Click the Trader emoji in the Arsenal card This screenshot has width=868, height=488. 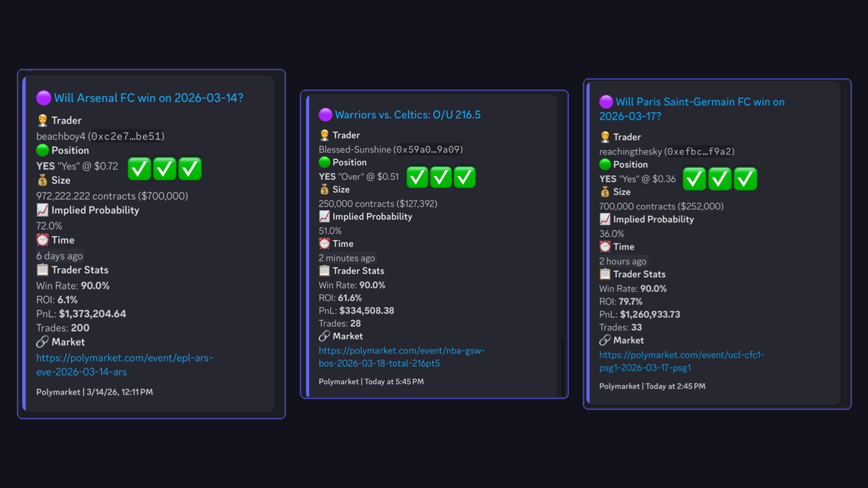click(x=42, y=120)
